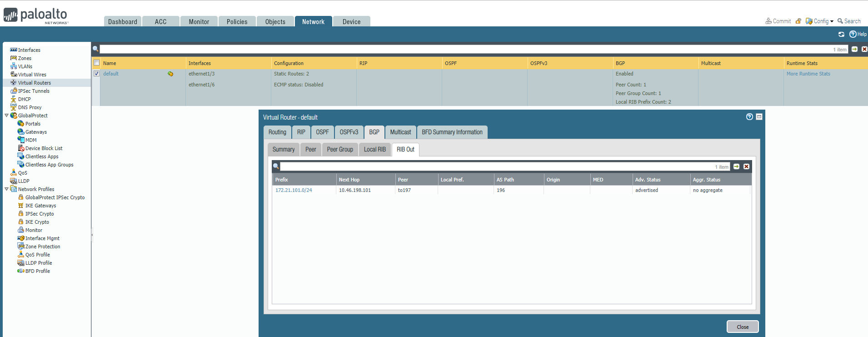Open GlobalProtect IPSec Crypto profile item

tap(55, 197)
